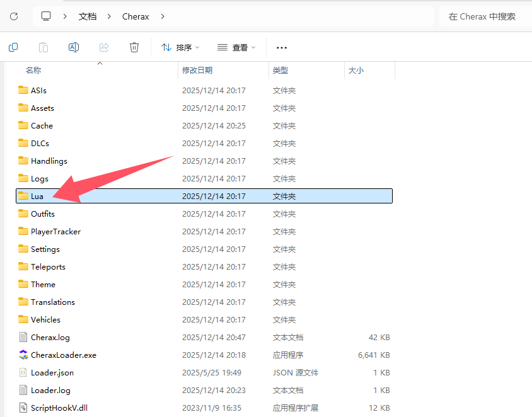The width and height of the screenshot is (532, 417).
Task: Refresh the folder with the refresh icon
Action: click(13, 16)
